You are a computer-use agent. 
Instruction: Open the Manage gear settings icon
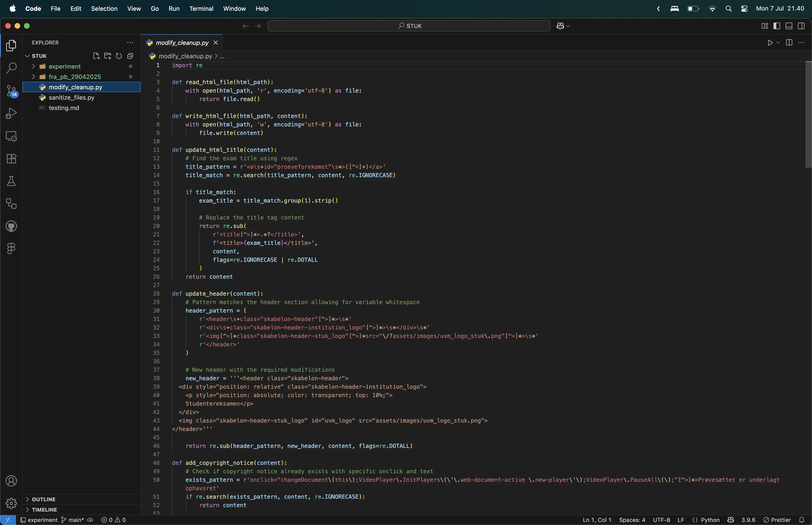(x=11, y=503)
